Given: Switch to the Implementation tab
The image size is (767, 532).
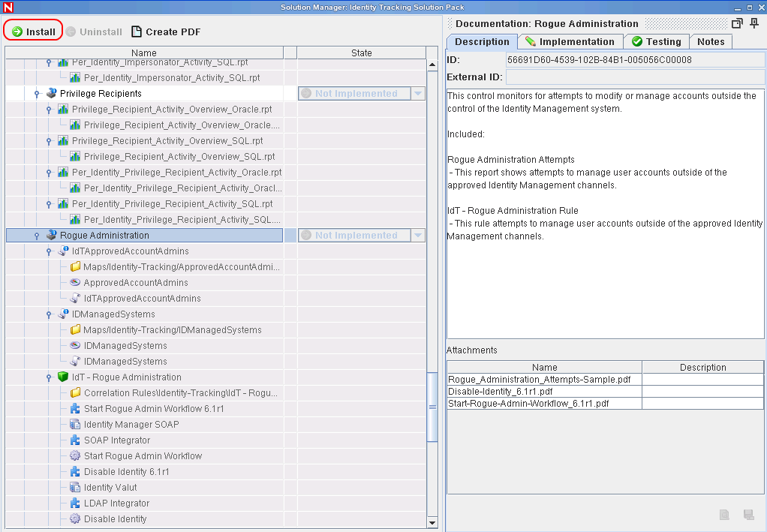Looking at the screenshot, I should 570,41.
